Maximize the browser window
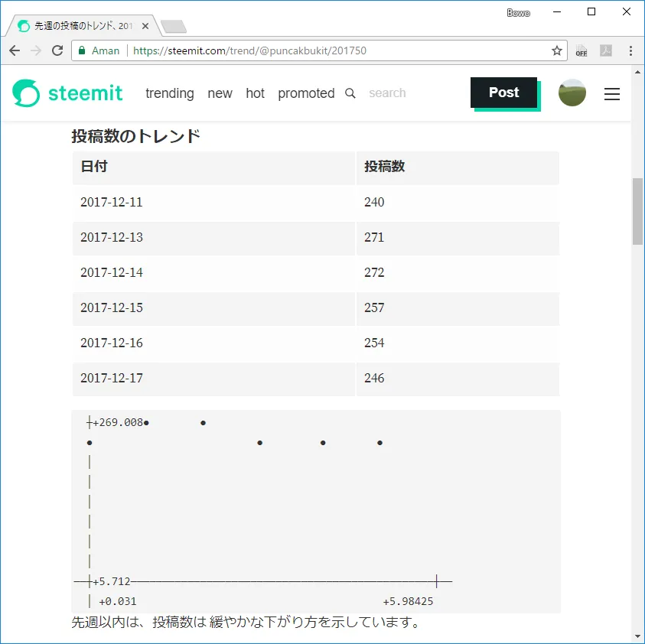 click(x=591, y=12)
